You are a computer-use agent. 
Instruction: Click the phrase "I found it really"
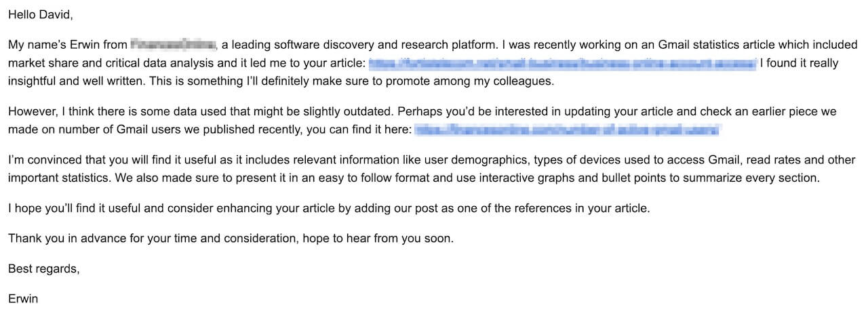[x=799, y=64]
